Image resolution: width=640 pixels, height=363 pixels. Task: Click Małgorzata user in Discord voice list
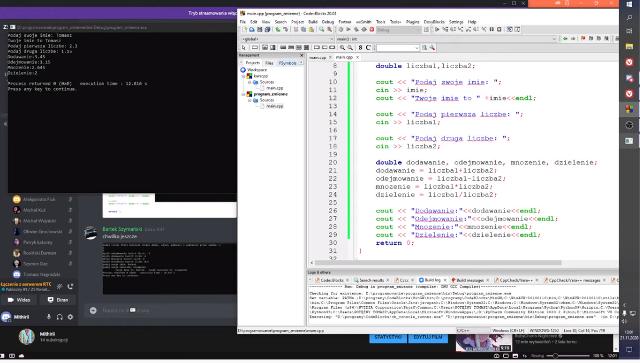[39, 199]
